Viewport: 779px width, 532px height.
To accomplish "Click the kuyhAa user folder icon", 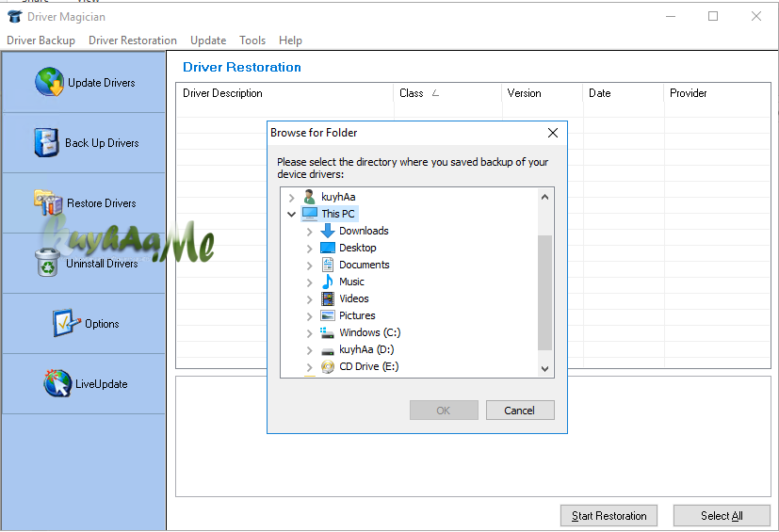I will coord(309,197).
